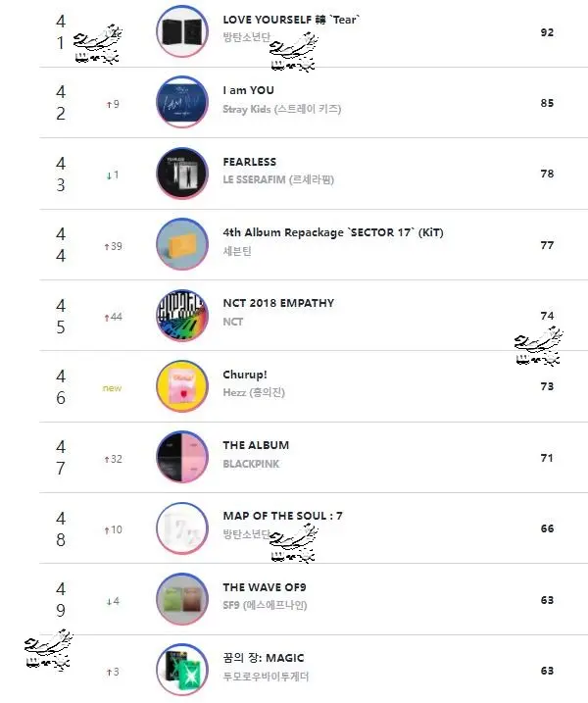
Task: Click the MAGIC album cover thumbnail
Action: 182,670
